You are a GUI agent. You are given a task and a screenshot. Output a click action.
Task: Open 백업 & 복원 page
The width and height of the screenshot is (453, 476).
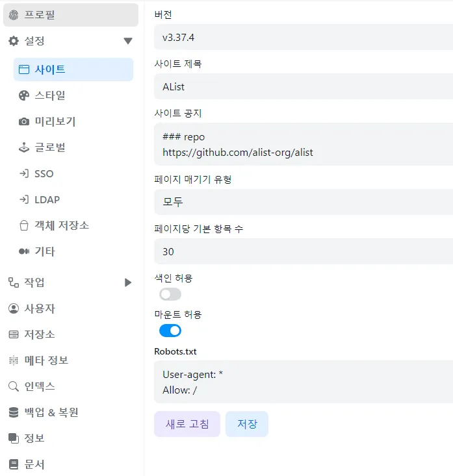70,412
